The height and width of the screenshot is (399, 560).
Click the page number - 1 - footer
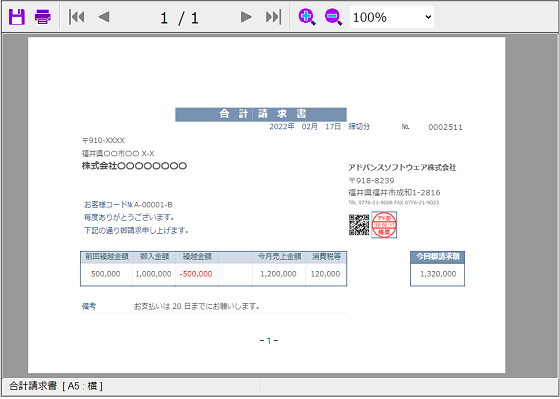[x=269, y=341]
